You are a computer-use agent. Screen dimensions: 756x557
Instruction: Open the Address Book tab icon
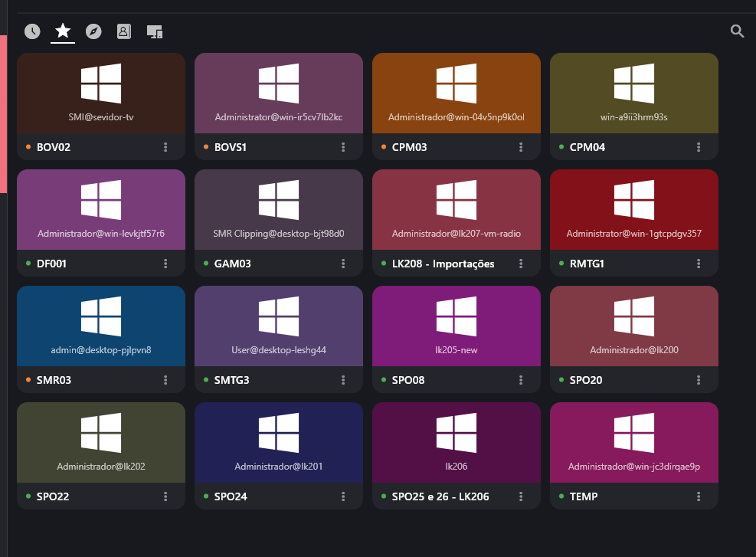(124, 32)
